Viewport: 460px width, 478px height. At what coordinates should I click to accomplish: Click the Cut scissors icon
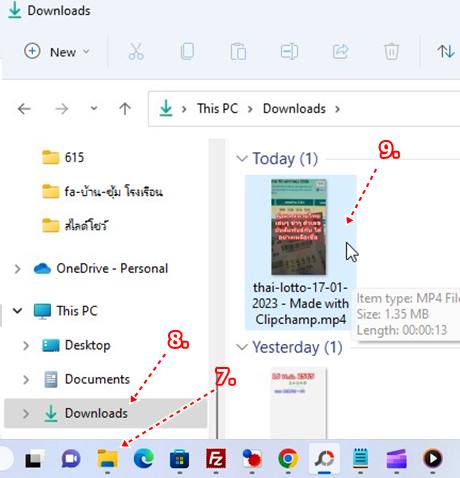[136, 52]
